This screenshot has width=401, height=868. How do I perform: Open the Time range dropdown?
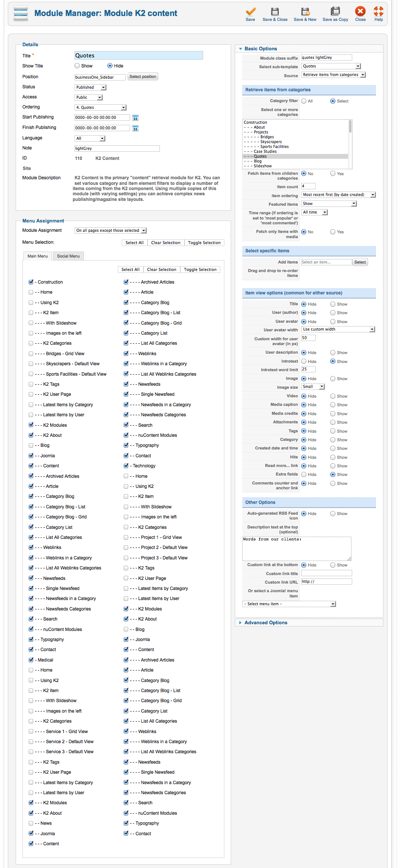[315, 212]
